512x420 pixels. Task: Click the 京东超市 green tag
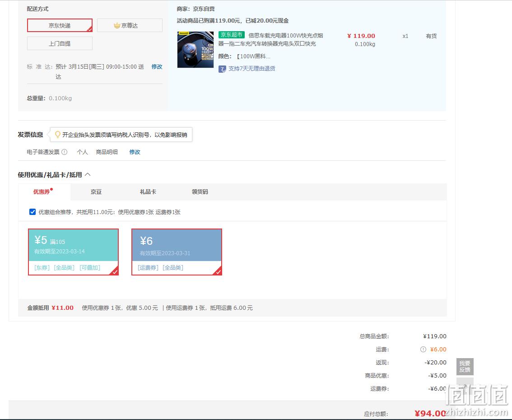point(232,35)
